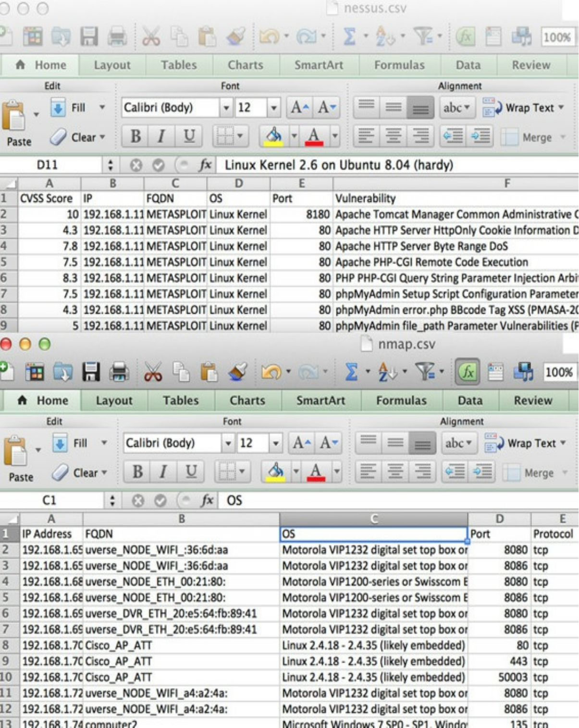Viewport: 579px width, 728px height.
Task: Toggle Underline in nessus.csv ribbon
Action: pos(189,136)
